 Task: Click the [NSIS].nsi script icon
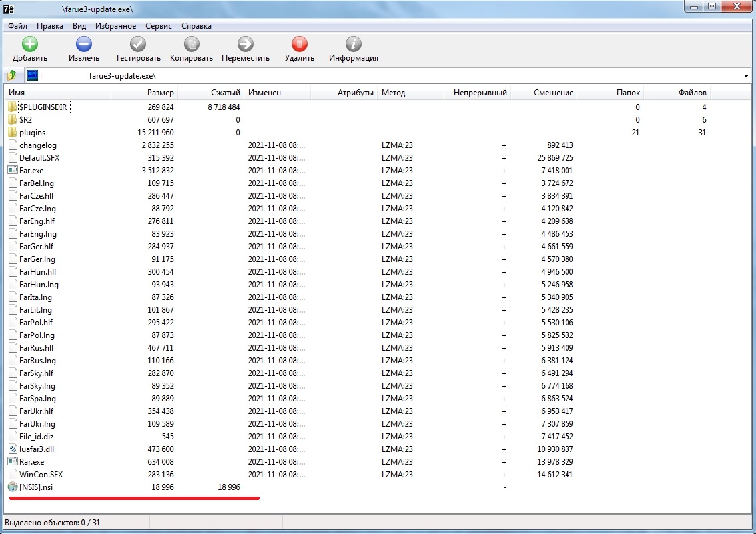[x=13, y=487]
